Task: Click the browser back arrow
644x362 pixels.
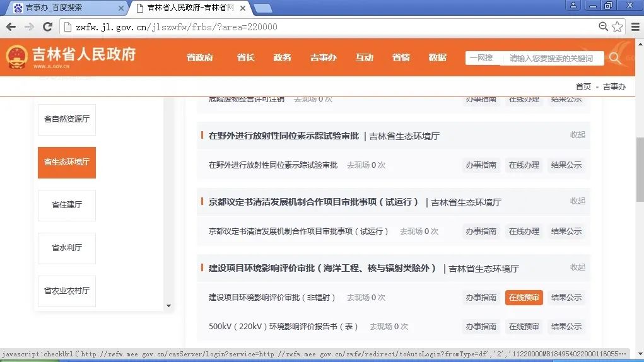Action: click(11, 27)
